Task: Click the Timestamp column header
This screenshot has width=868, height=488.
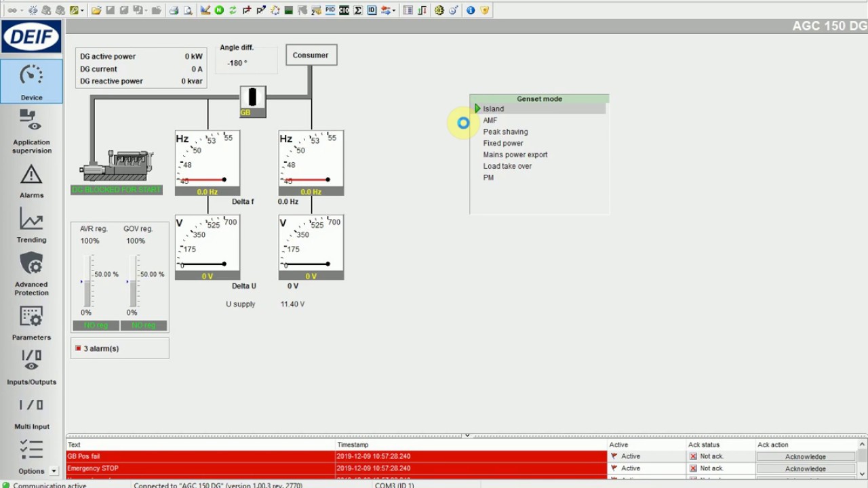Action: tap(353, 445)
